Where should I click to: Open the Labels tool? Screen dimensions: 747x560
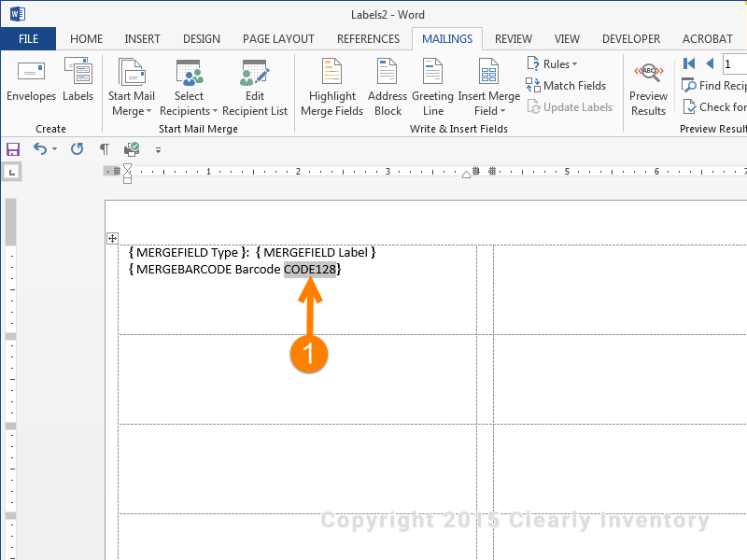(x=78, y=79)
